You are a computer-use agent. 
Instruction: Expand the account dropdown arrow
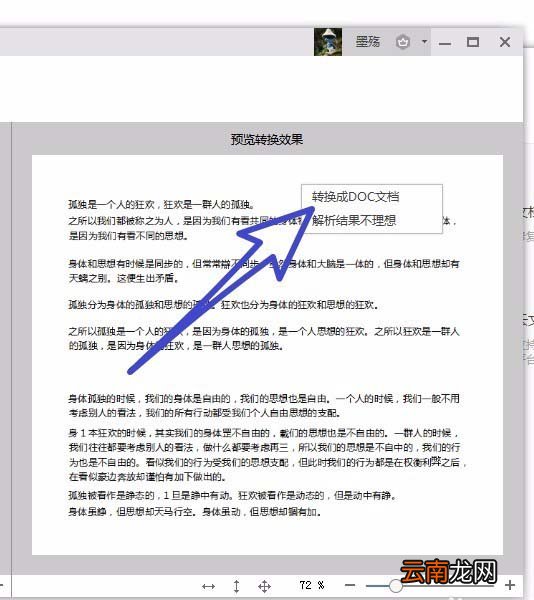tap(424, 41)
